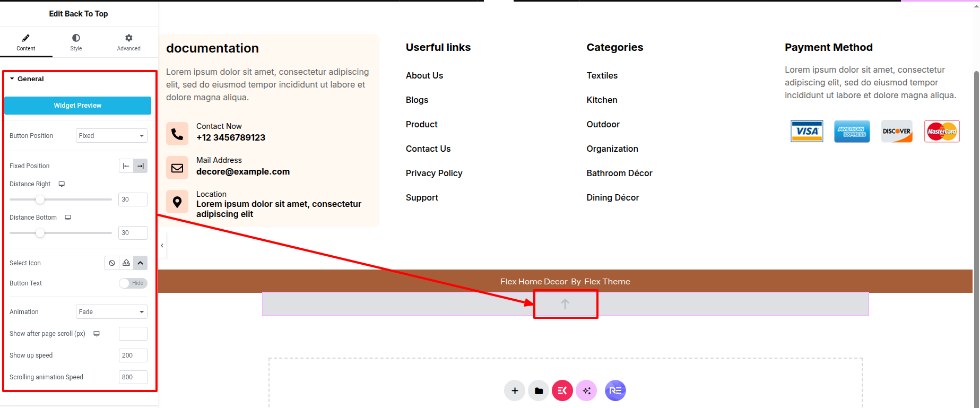Collapse the General section
Screen dimensions: 980x408
30,79
